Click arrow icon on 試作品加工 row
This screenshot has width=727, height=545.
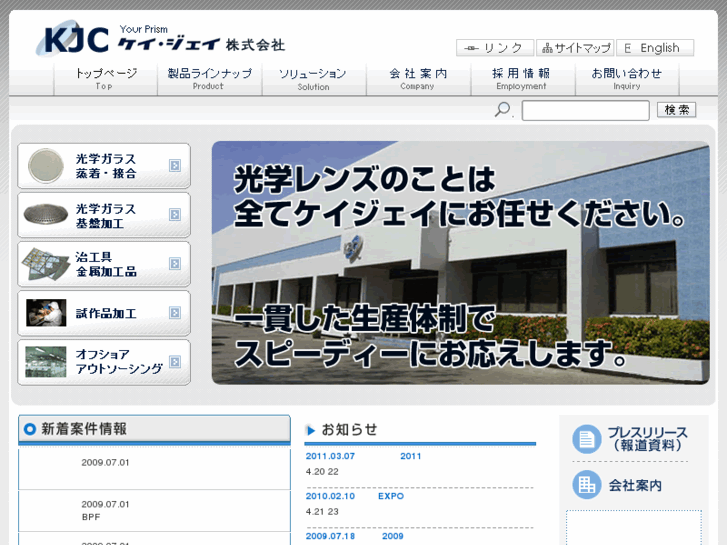175,313
